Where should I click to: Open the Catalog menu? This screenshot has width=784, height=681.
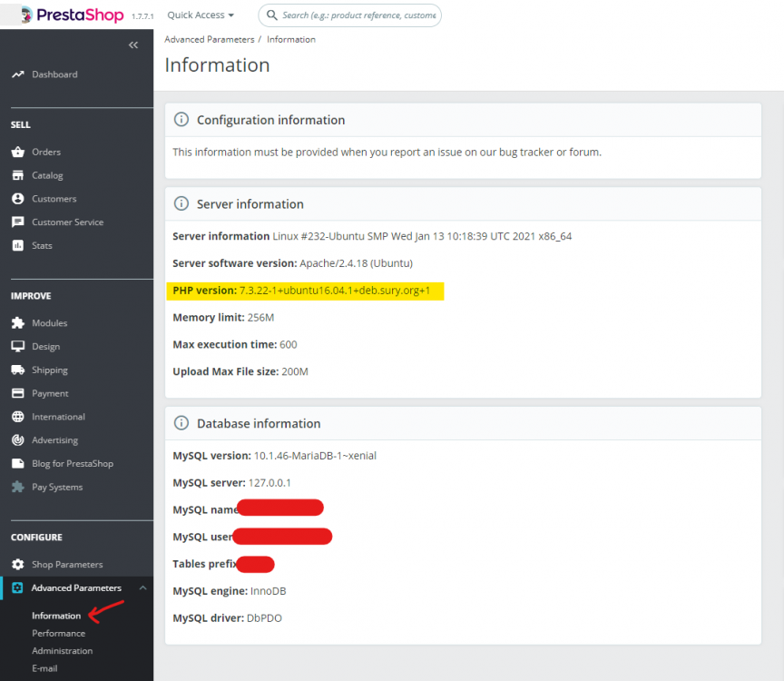click(47, 175)
